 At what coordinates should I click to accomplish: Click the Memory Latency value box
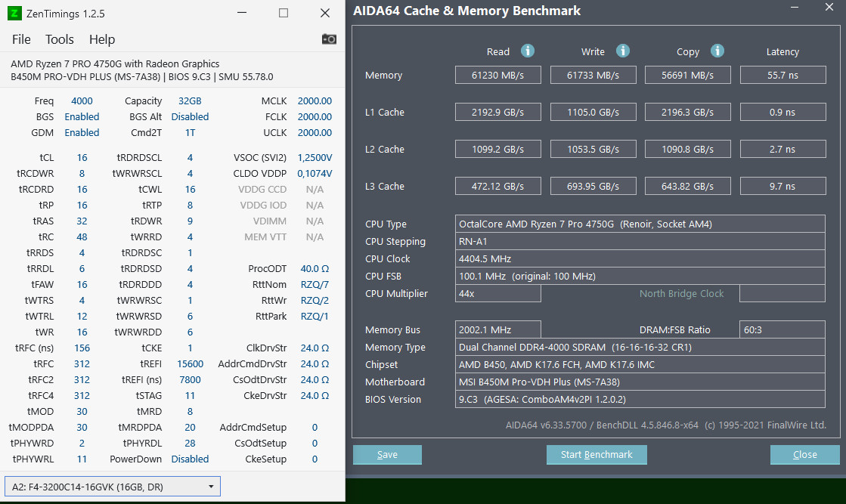782,75
